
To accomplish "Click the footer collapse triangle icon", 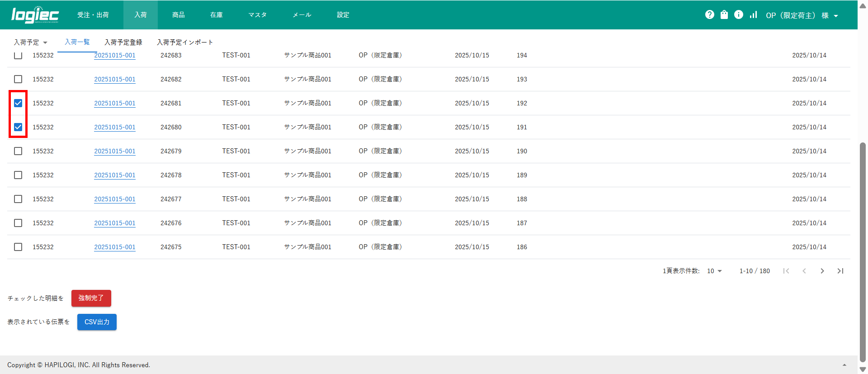I will pyautogui.click(x=844, y=365).
